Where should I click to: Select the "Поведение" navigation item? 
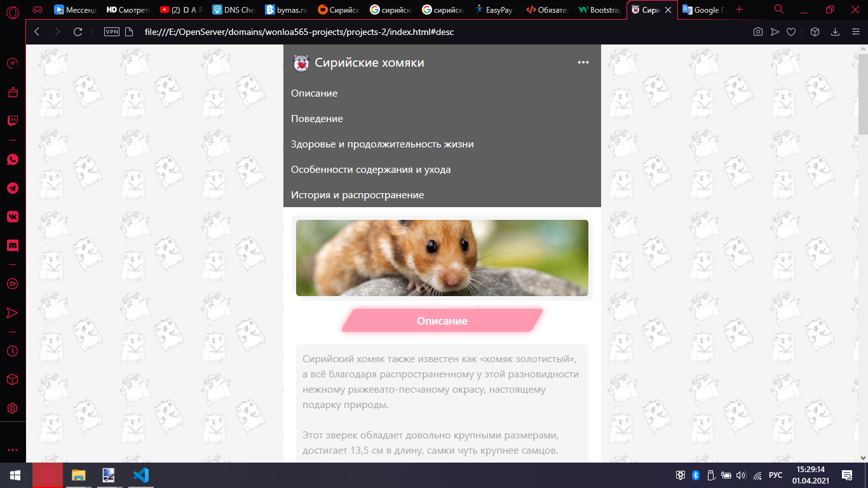click(x=316, y=119)
